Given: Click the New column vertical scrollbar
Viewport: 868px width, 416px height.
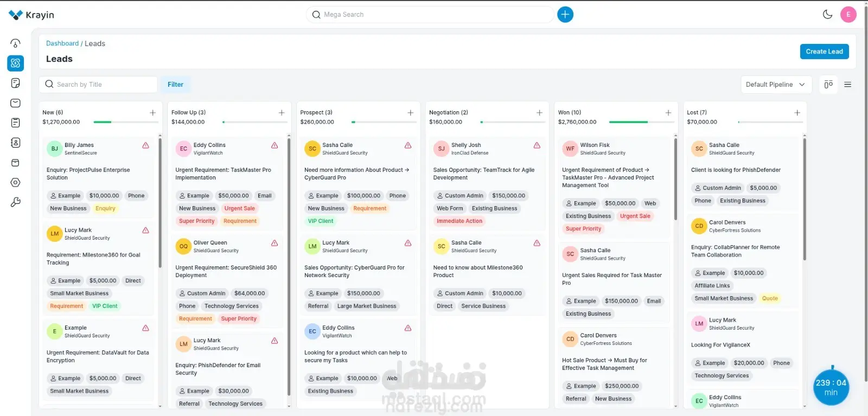Looking at the screenshot, I should [160, 203].
